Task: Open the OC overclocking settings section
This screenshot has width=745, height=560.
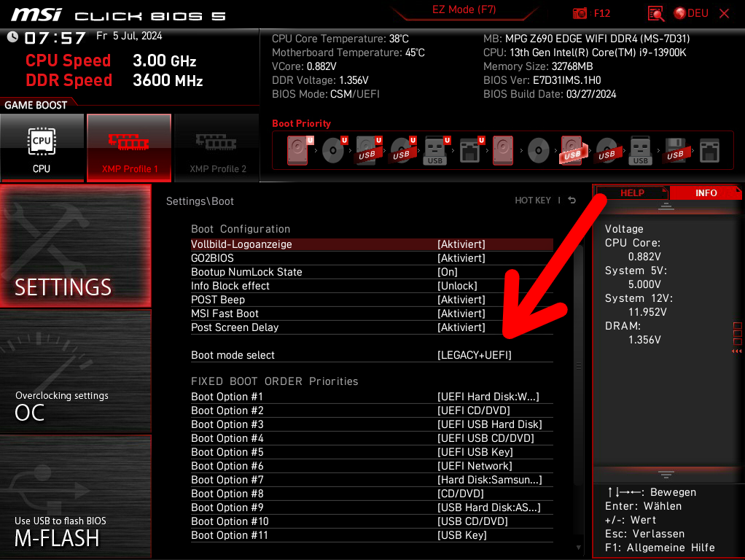Action: point(76,371)
